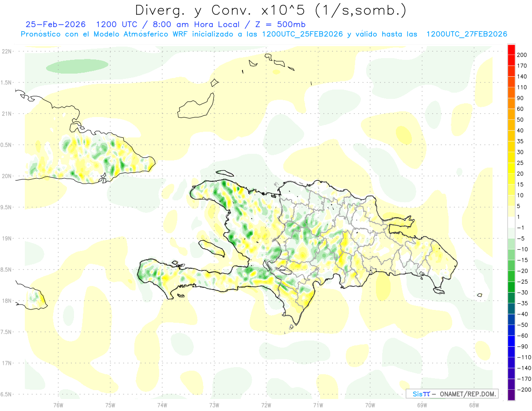Click the 'SisTT - ONAMET/REP.DOM.' credit box
The image size is (532, 411).
(452, 394)
